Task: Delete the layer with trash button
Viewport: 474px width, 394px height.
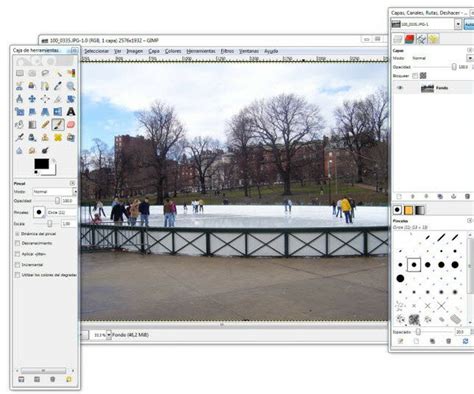Action: click(x=467, y=197)
